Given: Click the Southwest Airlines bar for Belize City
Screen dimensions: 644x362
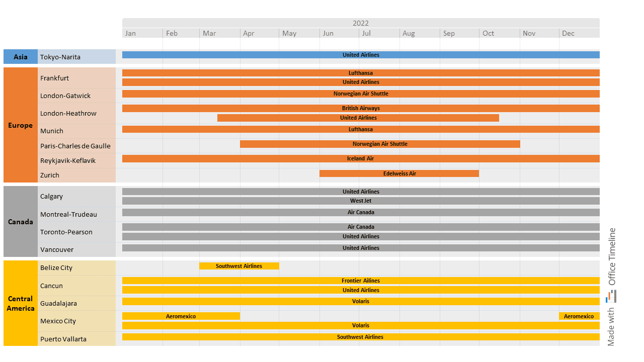Looking at the screenshot, I should click(239, 266).
